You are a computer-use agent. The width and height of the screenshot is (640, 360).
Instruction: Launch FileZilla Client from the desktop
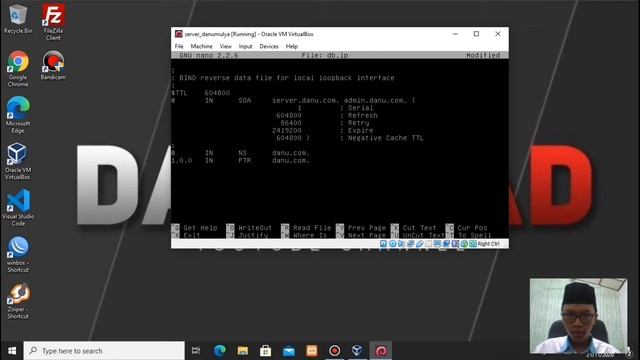[53, 22]
